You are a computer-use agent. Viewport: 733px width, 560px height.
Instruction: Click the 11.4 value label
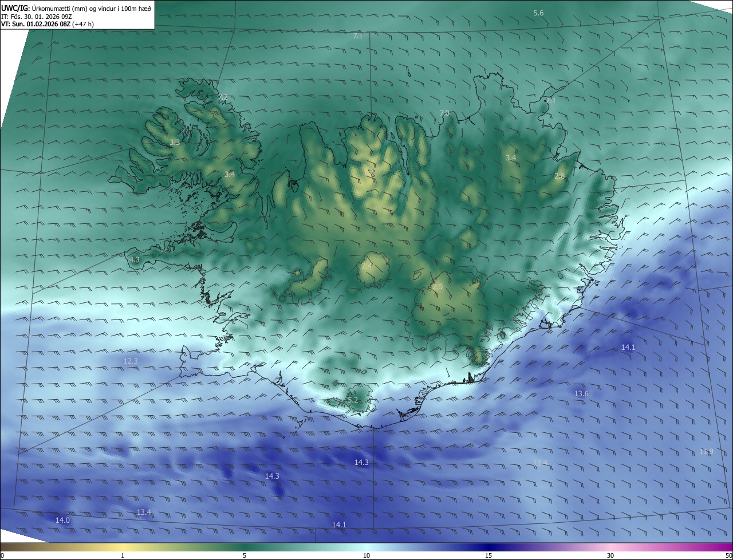[540, 463]
